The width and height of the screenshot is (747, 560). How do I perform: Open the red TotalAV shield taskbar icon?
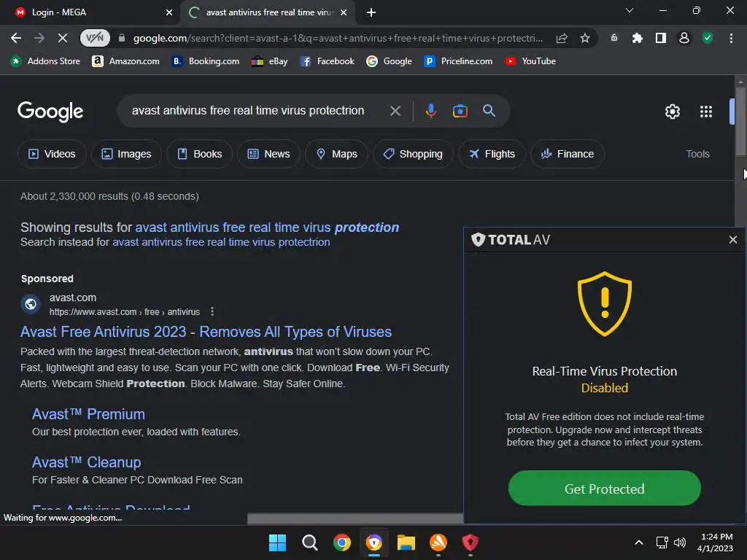(471, 542)
